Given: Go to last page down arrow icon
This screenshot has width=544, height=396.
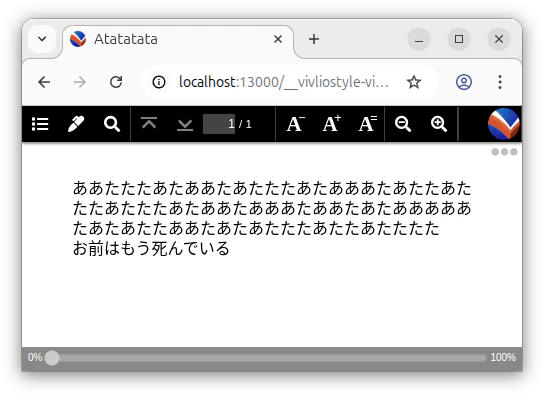Looking at the screenshot, I should (x=185, y=124).
